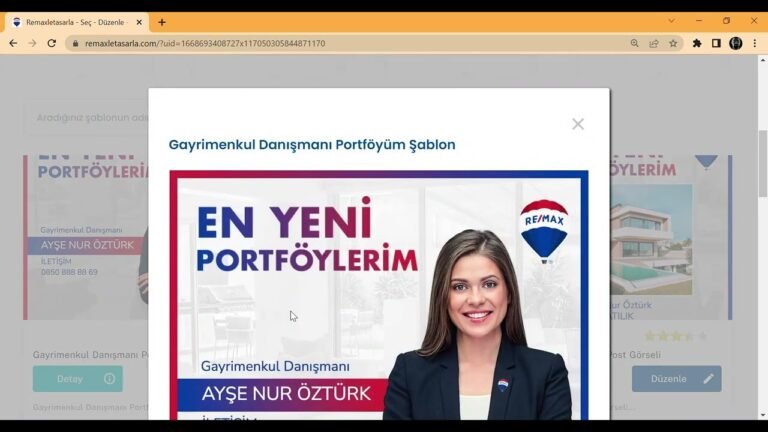Share this page from the address bar
The image size is (768, 432).
point(654,43)
